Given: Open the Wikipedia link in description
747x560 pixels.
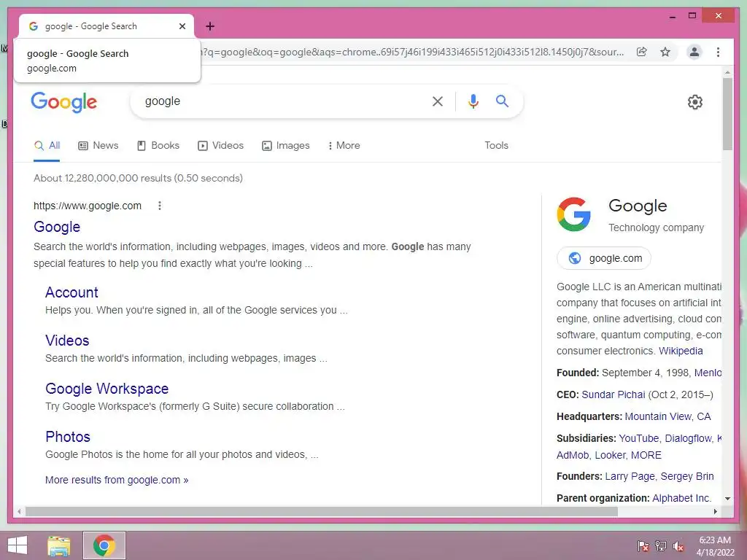Looking at the screenshot, I should point(681,351).
